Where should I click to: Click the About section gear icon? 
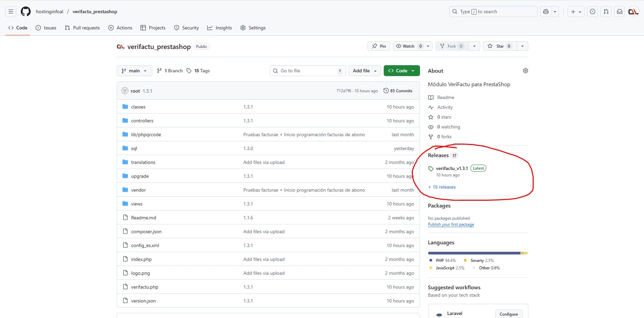click(525, 71)
